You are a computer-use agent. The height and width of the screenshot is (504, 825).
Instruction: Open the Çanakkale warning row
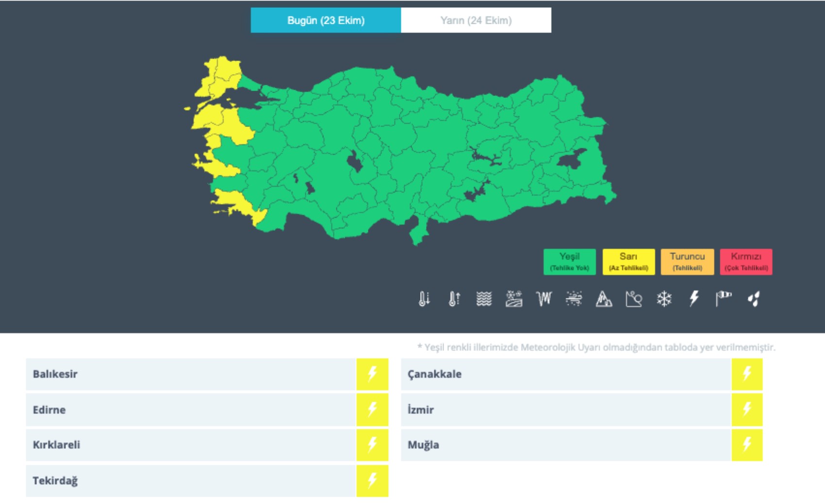tap(565, 374)
